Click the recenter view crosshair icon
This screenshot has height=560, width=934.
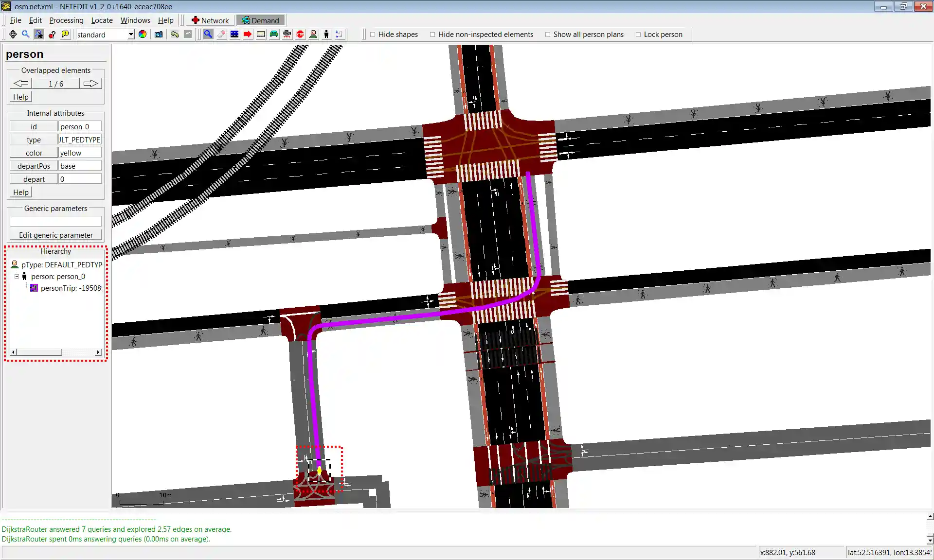pyautogui.click(x=13, y=35)
